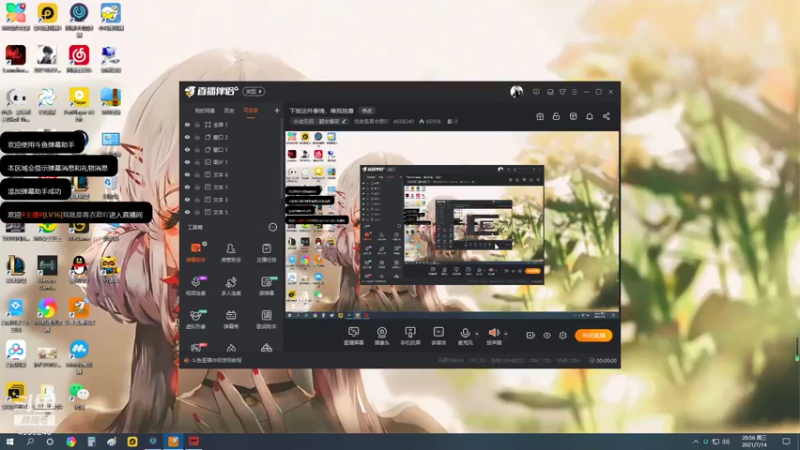This screenshot has height=450, width=800.
Task: Hide the 图片 1 source layer
Action: point(187,162)
